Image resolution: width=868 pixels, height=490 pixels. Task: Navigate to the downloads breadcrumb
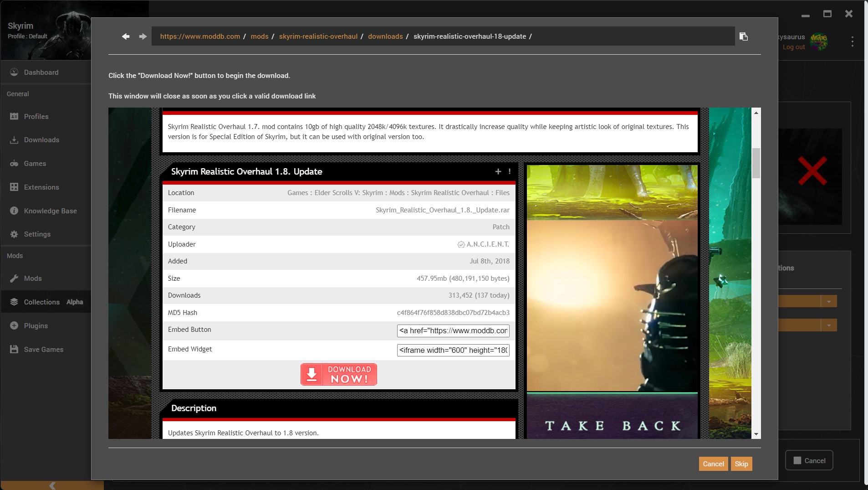coord(385,36)
